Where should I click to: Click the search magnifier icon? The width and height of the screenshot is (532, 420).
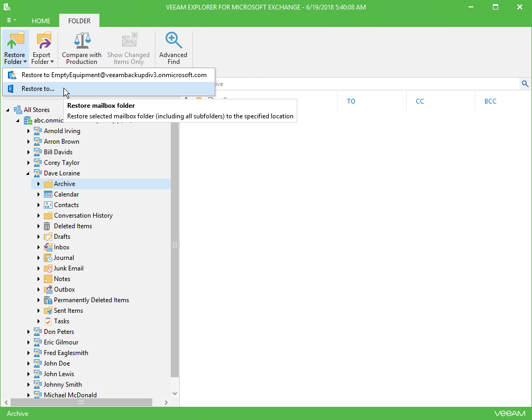[x=525, y=83]
